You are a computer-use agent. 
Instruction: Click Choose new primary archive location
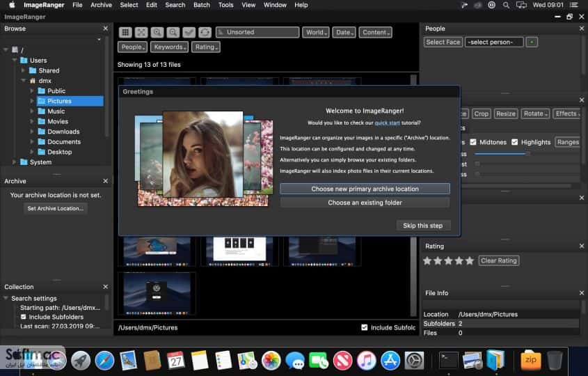tap(365, 189)
